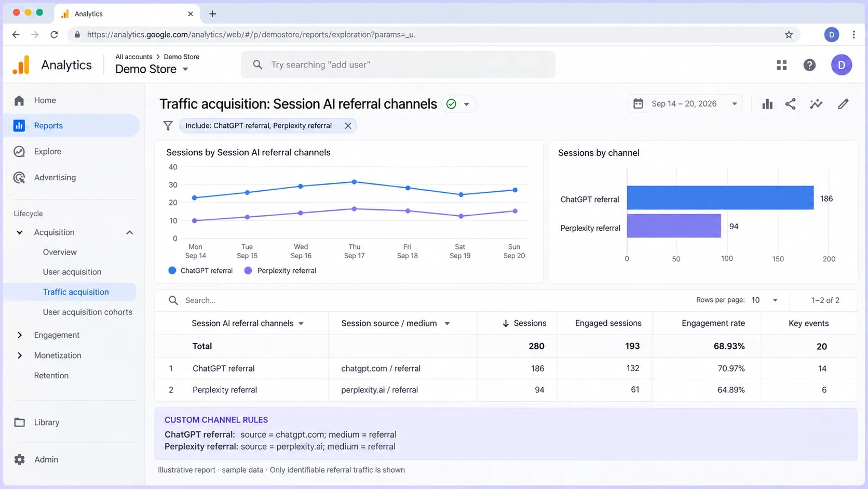Go back to the previous page
The image size is (868, 489).
pyautogui.click(x=16, y=35)
